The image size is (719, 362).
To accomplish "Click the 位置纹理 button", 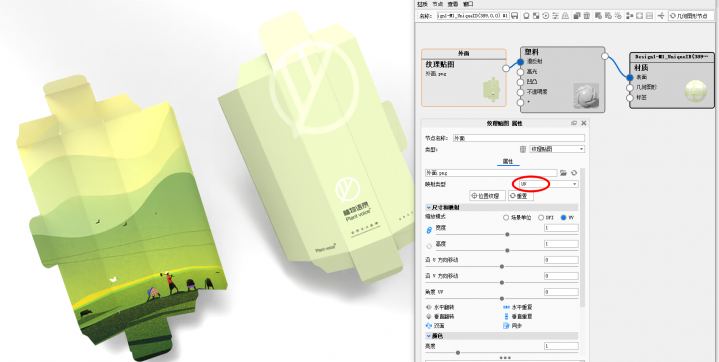I will pyautogui.click(x=488, y=196).
